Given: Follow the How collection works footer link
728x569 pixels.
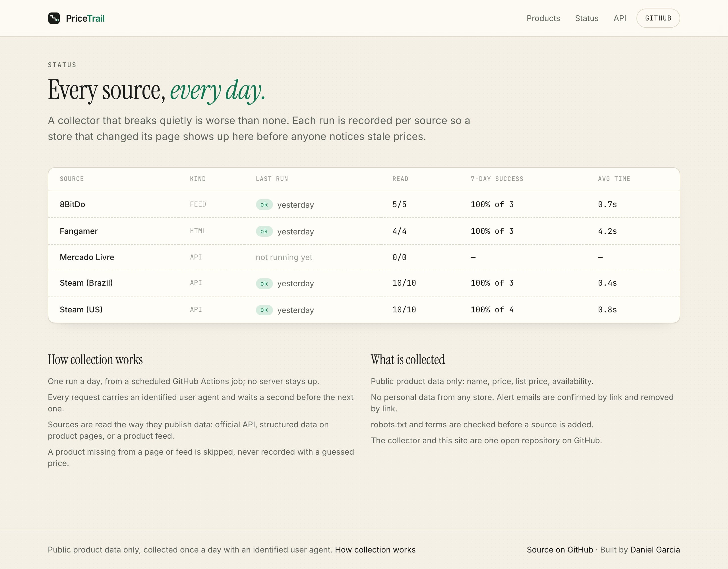Looking at the screenshot, I should click(x=375, y=550).
